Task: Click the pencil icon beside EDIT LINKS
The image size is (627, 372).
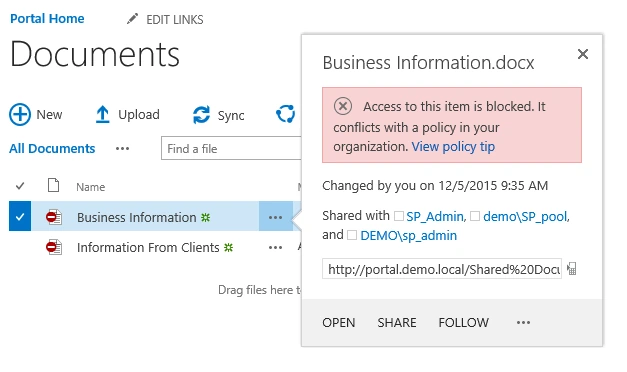Action: coord(132,19)
